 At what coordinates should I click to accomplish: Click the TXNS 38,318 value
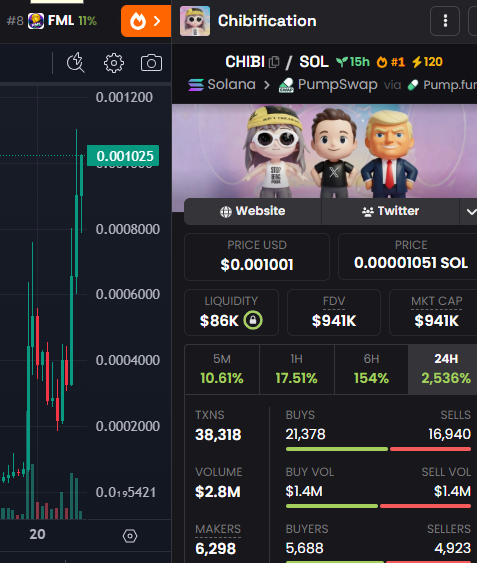click(x=218, y=435)
